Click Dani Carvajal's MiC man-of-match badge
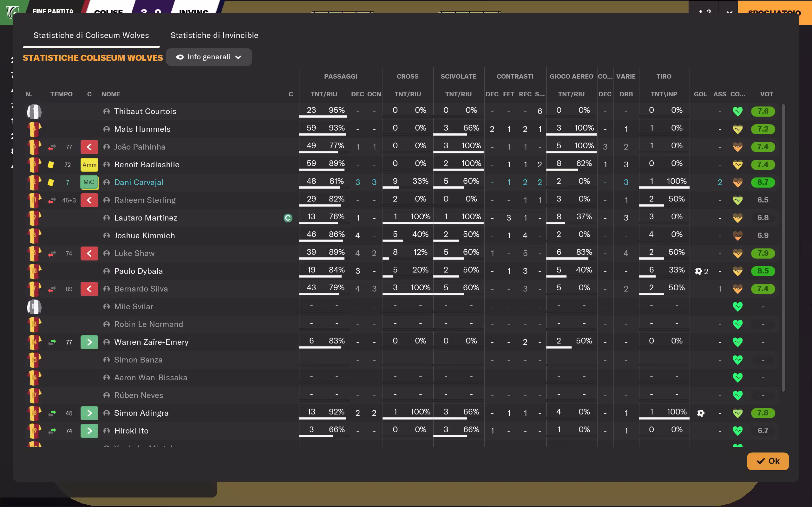Viewport: 812px width, 507px height. pyautogui.click(x=89, y=182)
